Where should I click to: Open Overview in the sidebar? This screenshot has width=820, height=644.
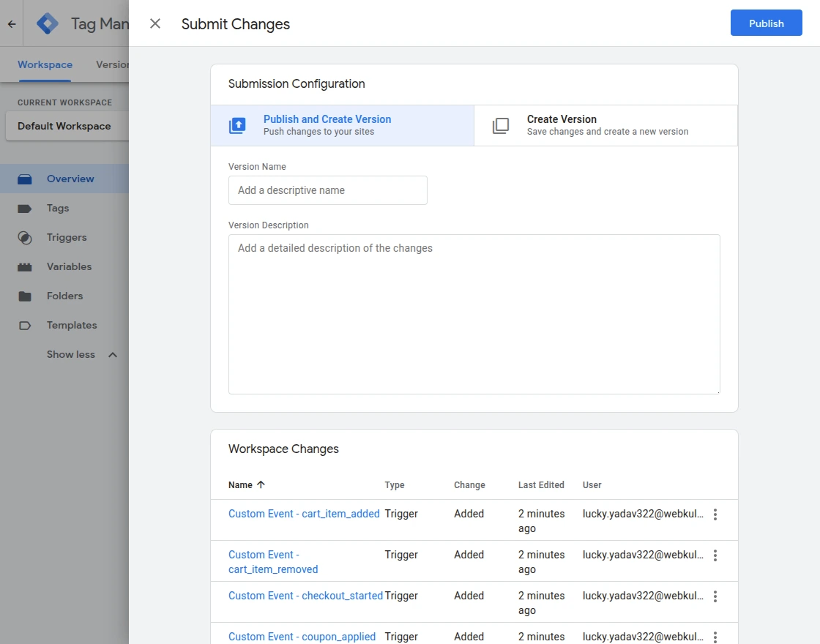[x=64, y=179]
